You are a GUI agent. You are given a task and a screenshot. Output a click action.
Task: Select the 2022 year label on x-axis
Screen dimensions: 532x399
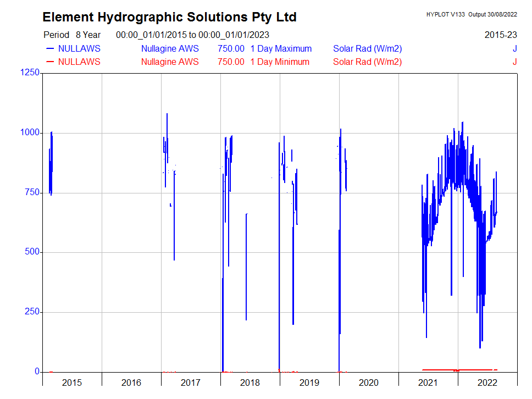click(x=487, y=383)
